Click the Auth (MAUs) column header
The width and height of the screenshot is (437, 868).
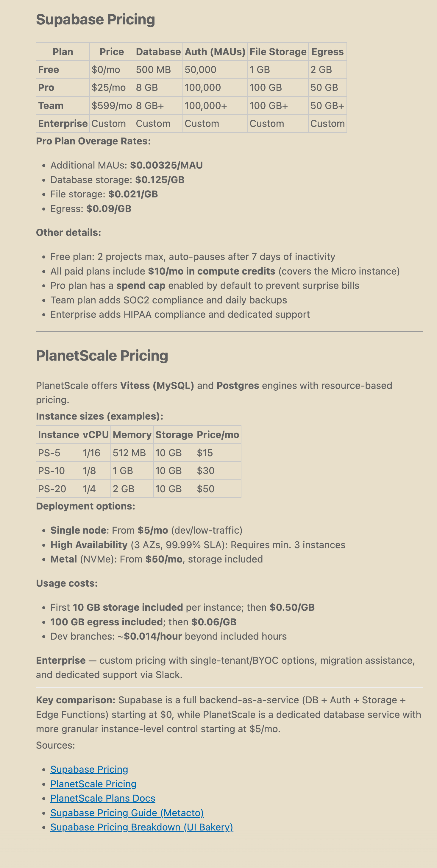click(215, 52)
